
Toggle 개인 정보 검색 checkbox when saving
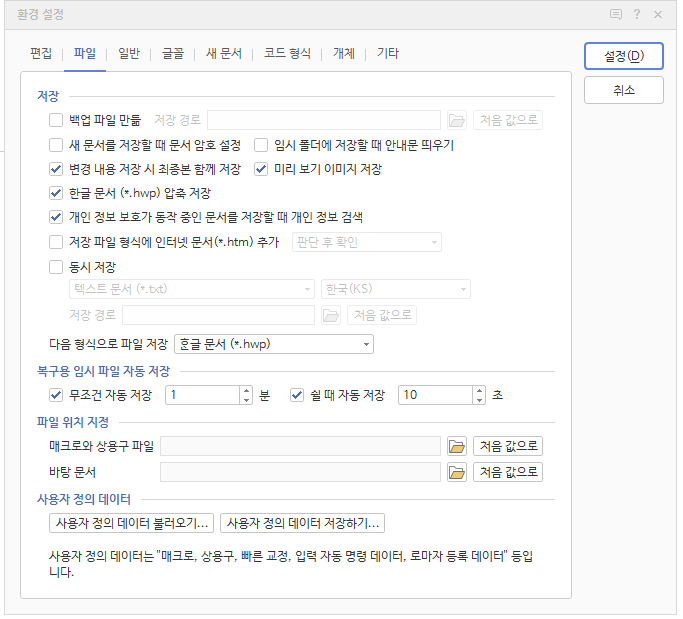[56, 219]
